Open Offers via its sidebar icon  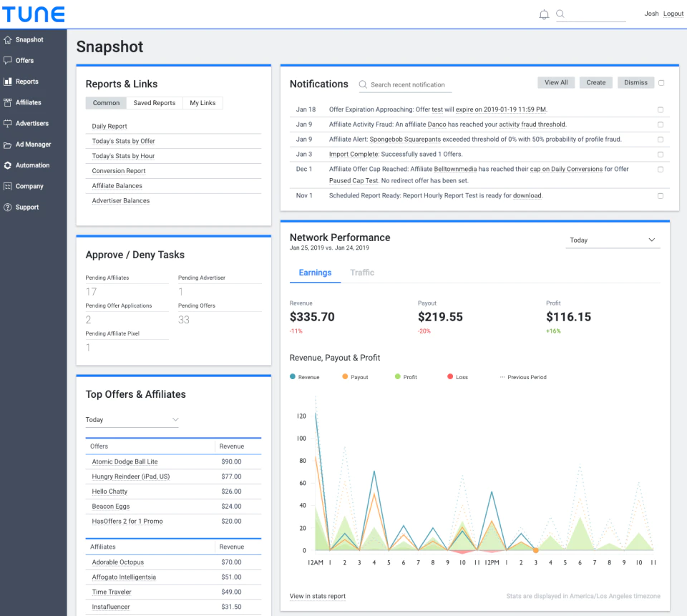pyautogui.click(x=8, y=61)
